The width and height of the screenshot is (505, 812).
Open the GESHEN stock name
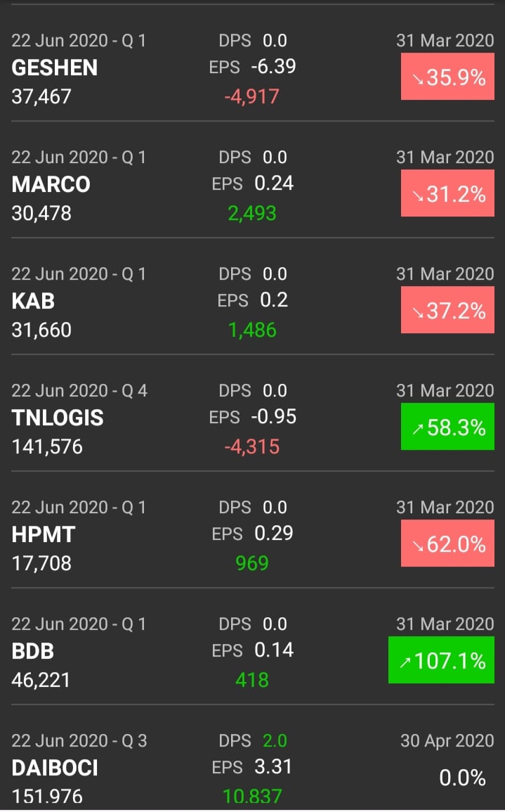[55, 67]
